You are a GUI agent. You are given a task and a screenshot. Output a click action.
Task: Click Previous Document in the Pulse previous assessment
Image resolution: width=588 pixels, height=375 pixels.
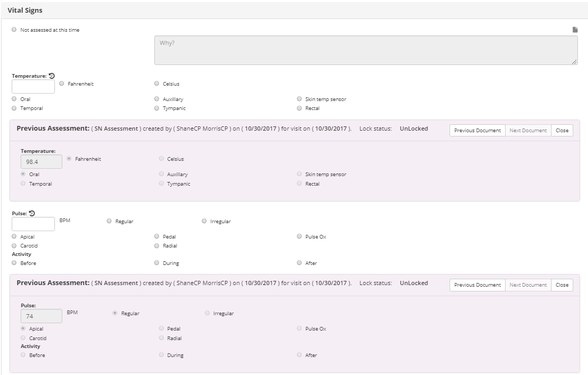pos(477,285)
